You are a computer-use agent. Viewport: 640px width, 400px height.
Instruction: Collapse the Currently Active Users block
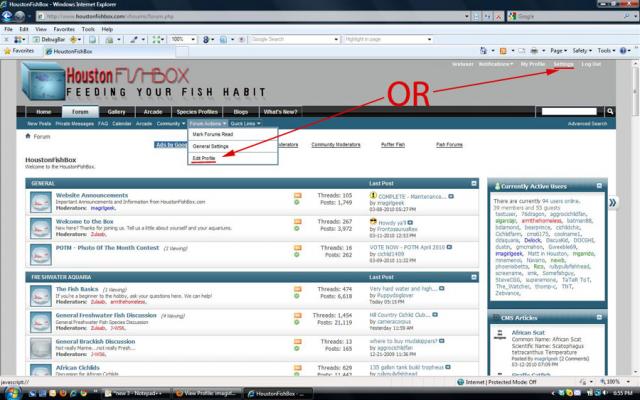coord(599,186)
